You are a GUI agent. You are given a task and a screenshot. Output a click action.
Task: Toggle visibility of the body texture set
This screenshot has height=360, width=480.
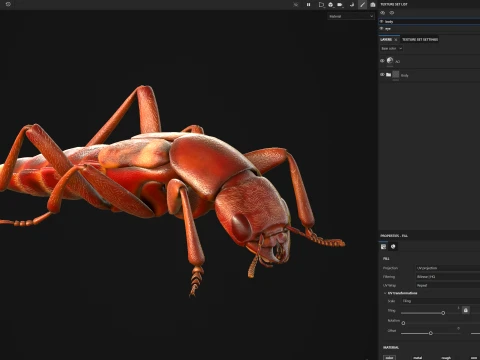click(382, 21)
